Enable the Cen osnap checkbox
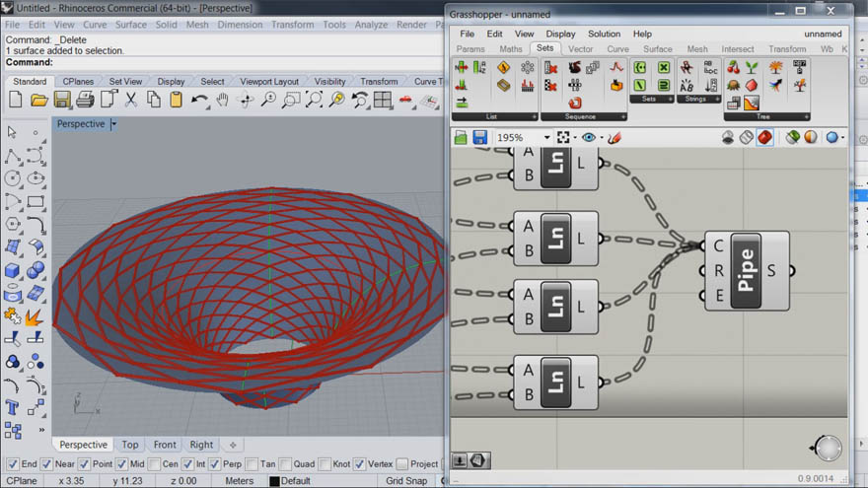The height and width of the screenshot is (488, 868). click(155, 464)
